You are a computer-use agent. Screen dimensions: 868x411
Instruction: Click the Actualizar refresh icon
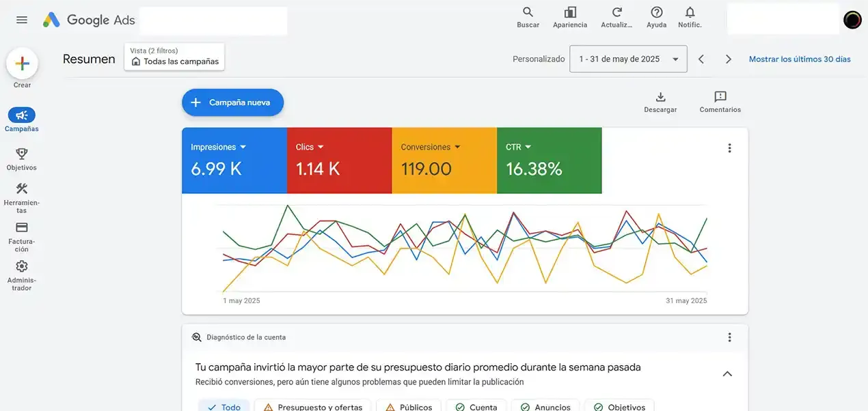pos(616,12)
